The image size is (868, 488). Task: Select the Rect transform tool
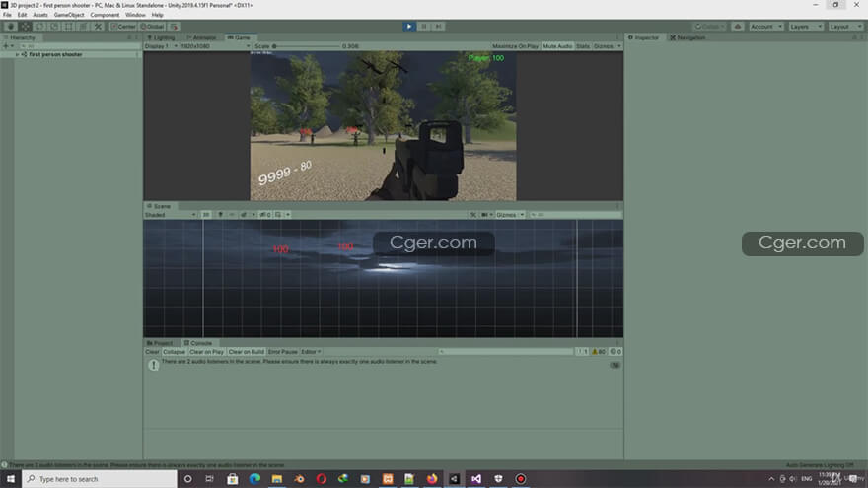[x=69, y=26]
